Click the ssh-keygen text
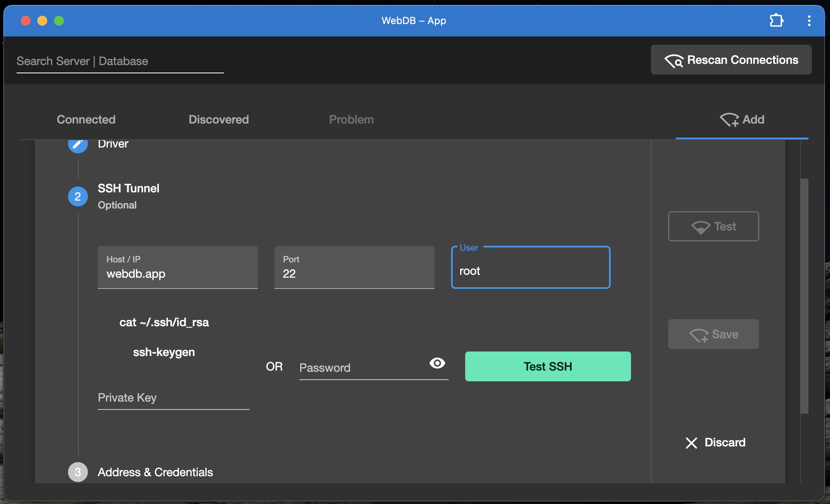Screen dimensions: 830x504 [x=164, y=352]
